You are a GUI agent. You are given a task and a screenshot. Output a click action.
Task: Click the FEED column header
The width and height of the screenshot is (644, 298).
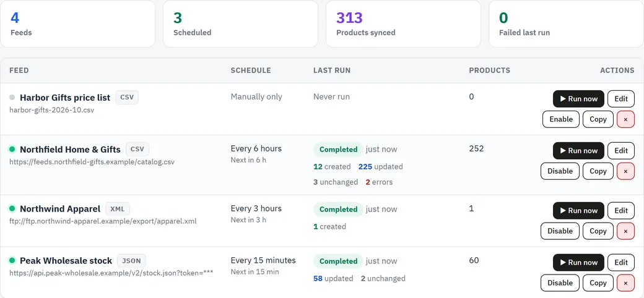coord(19,70)
